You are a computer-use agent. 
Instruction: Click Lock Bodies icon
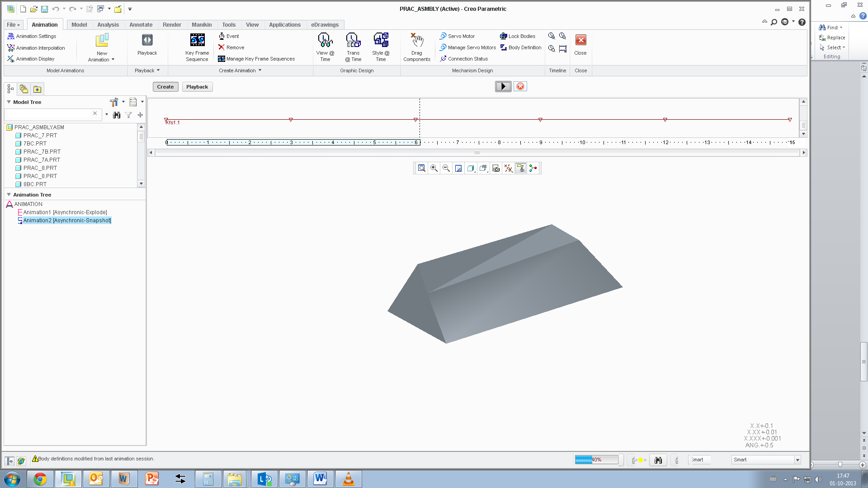click(x=503, y=36)
